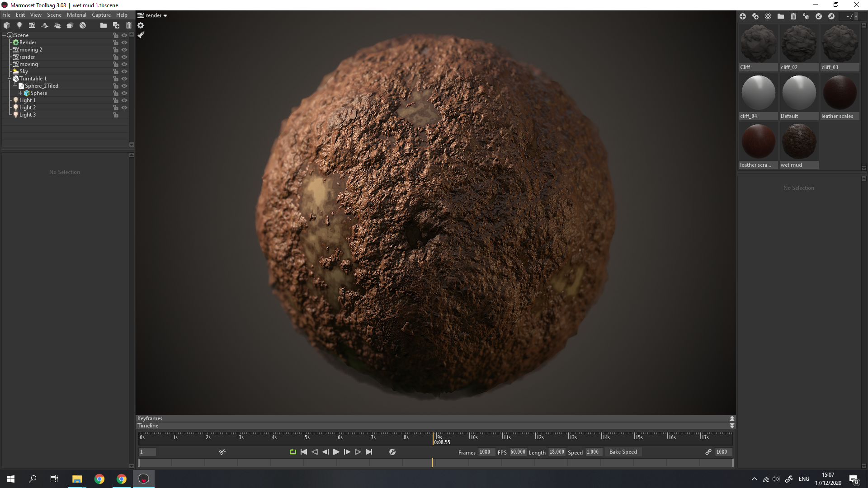Collapse Timeline panel with double-down arrows

click(732, 426)
